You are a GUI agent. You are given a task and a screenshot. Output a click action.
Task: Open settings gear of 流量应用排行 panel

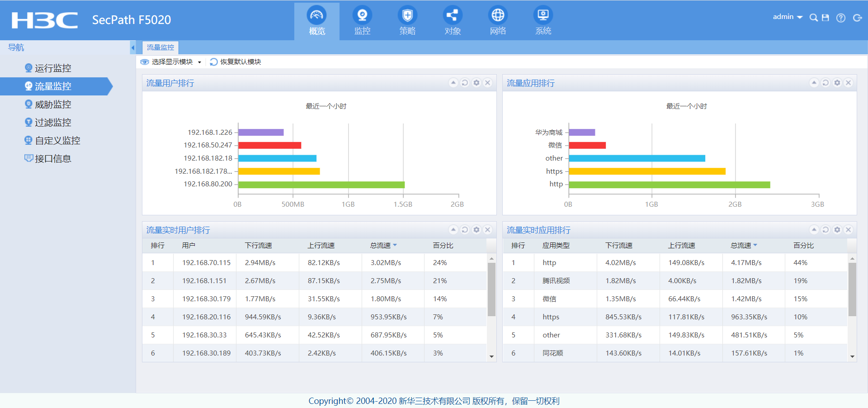(837, 83)
